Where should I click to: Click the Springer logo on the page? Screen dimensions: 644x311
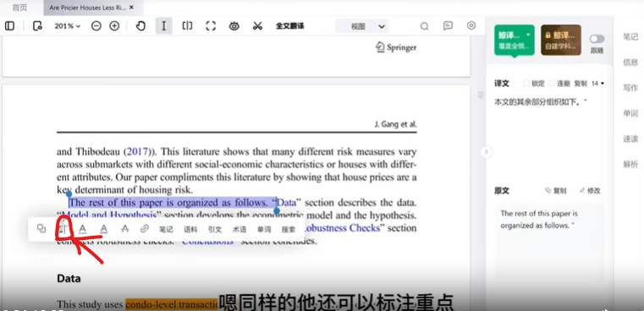[396, 47]
